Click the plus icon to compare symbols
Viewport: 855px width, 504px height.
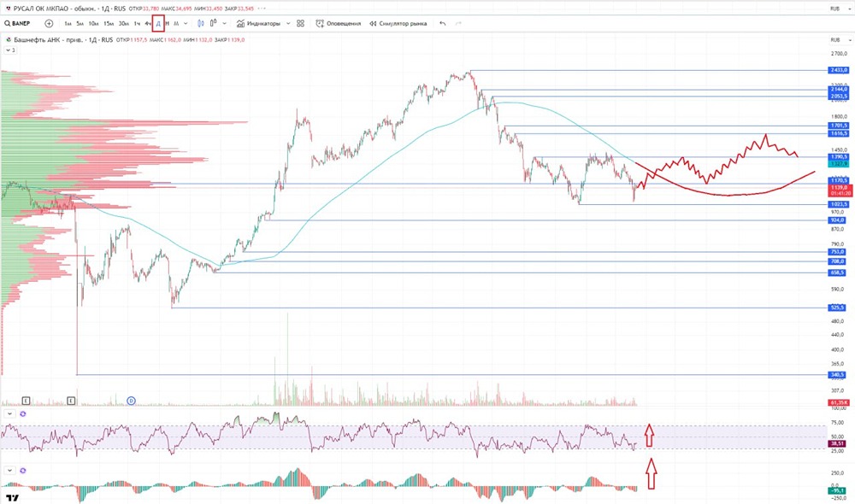(49, 23)
